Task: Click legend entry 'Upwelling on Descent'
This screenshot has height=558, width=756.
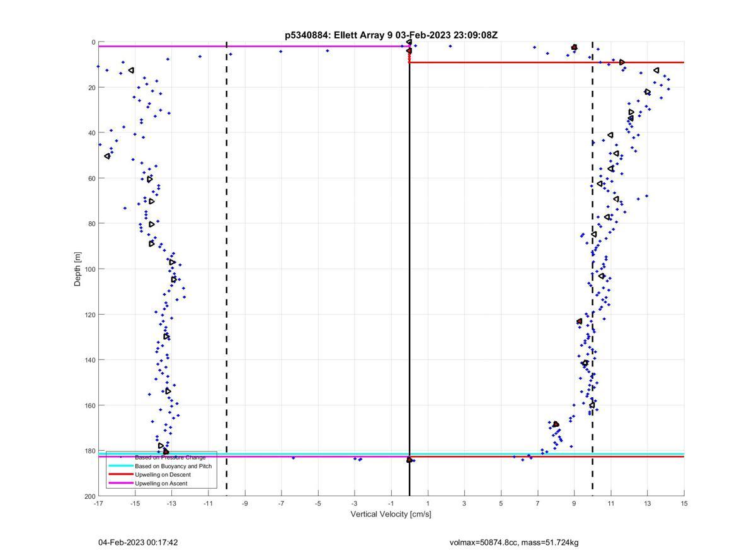Action: [x=163, y=475]
